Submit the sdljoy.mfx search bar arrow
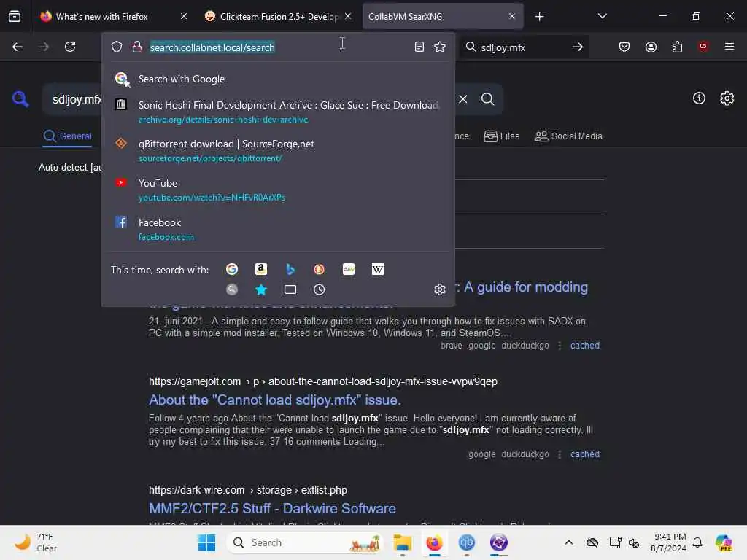The height and width of the screenshot is (560, 747). (x=578, y=47)
